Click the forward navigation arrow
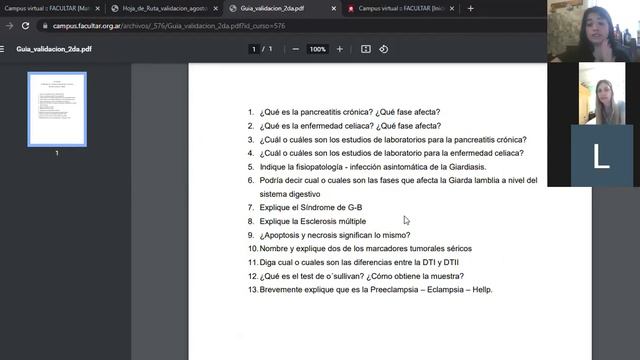640x360 pixels. [x=9, y=26]
